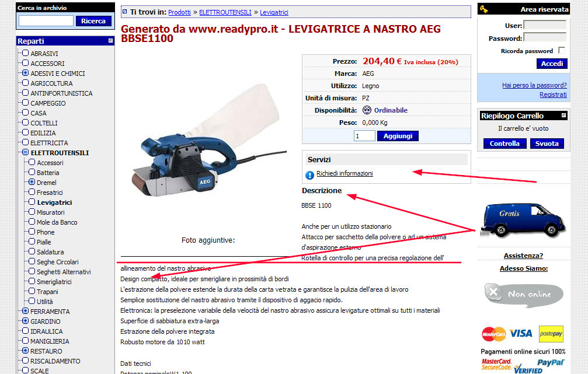Click the yellow key icon in Area riservata
The image size is (588, 374).
pyautogui.click(x=483, y=9)
